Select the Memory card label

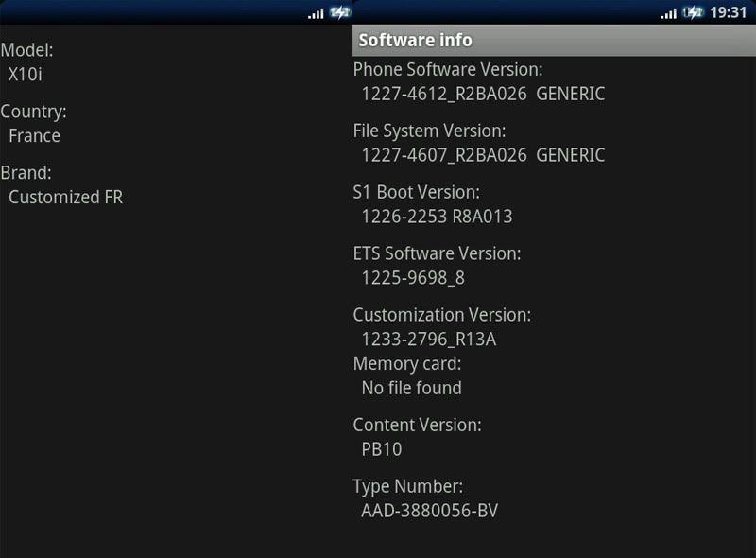[x=407, y=363]
